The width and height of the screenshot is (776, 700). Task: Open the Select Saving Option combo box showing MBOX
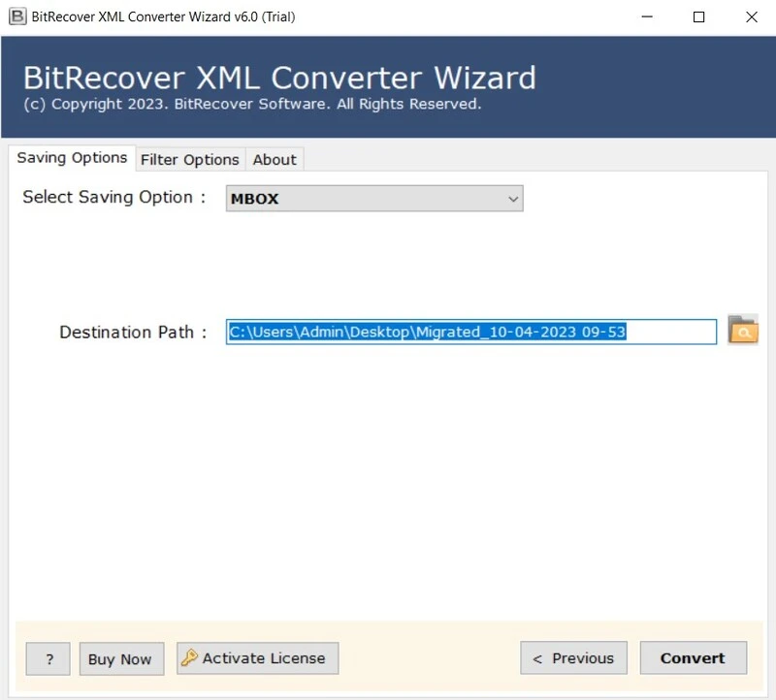click(x=373, y=199)
